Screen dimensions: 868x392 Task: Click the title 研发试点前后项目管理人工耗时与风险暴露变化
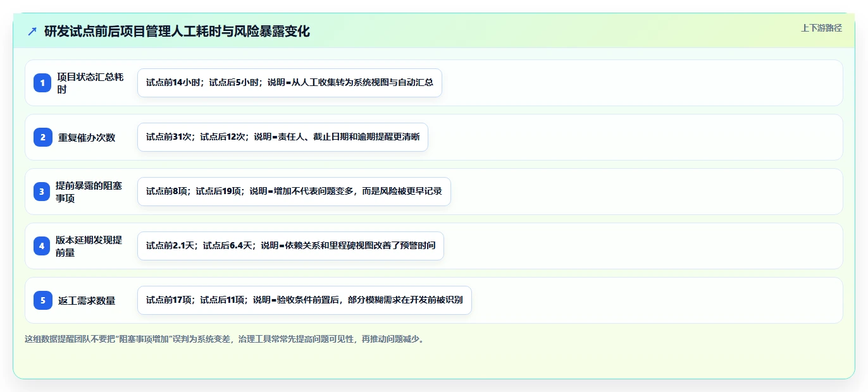tap(177, 31)
